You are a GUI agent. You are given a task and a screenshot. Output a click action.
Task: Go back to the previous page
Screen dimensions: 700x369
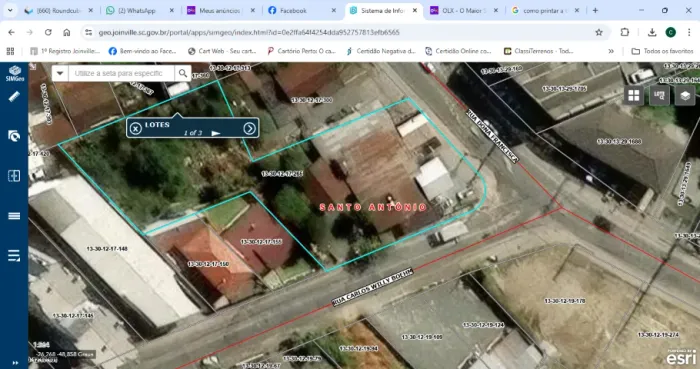point(12,32)
